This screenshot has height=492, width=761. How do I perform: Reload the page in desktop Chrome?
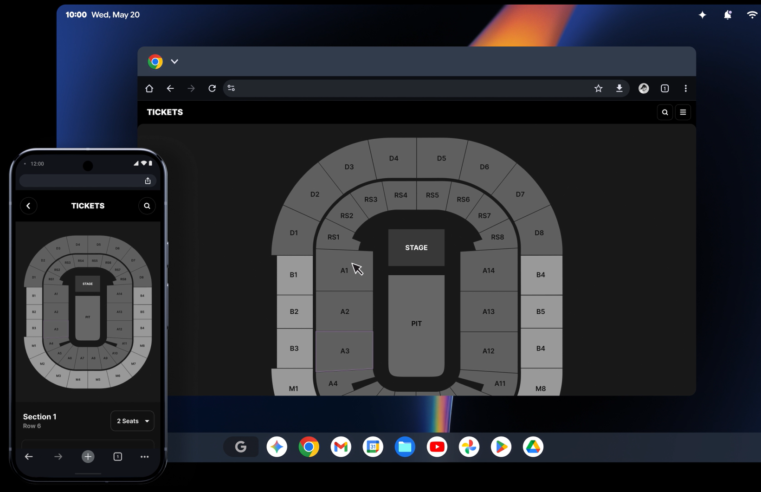[x=212, y=88]
